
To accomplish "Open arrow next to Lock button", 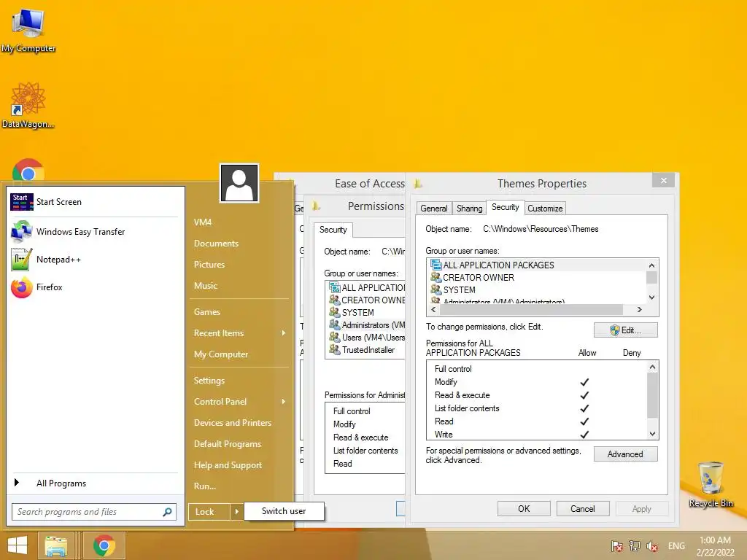I will click(x=237, y=512).
